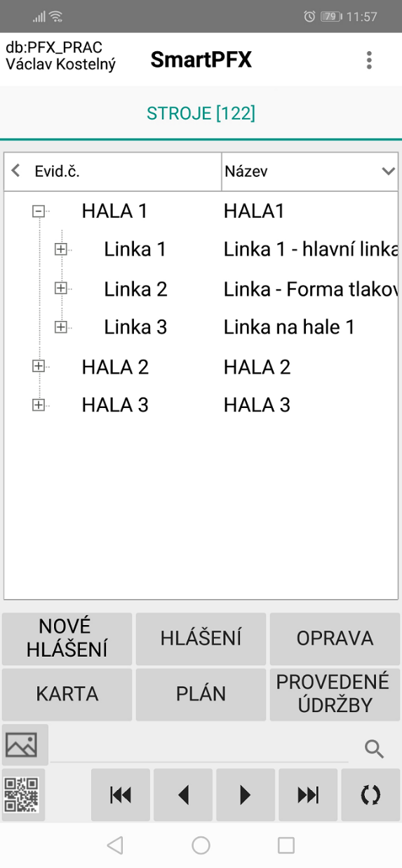Collapse the HALA 1 tree node
The image size is (402, 868).
(x=39, y=211)
